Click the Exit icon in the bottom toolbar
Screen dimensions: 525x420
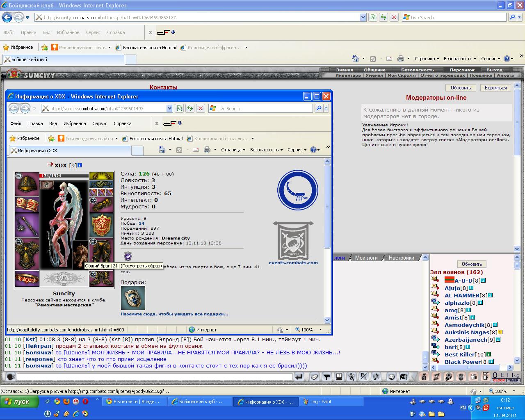(485, 377)
